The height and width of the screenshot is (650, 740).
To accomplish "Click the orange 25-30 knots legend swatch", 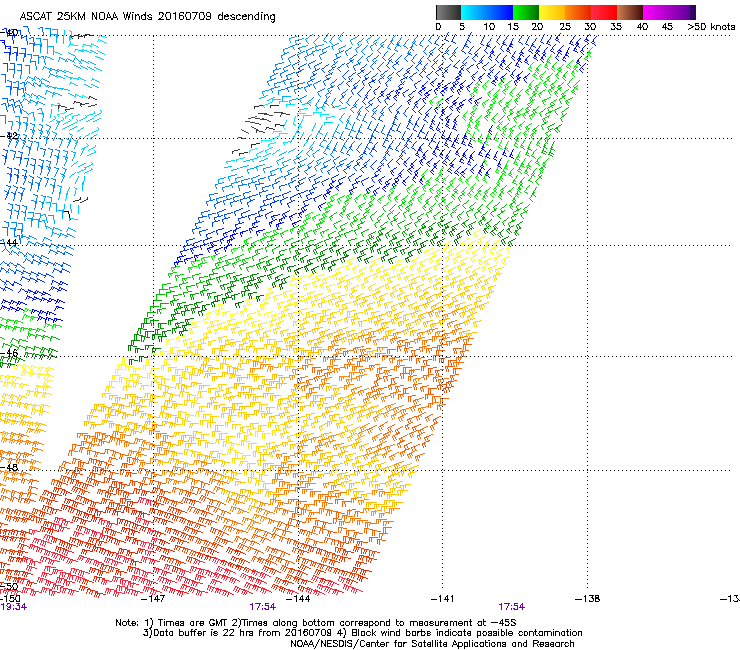I will (578, 12).
